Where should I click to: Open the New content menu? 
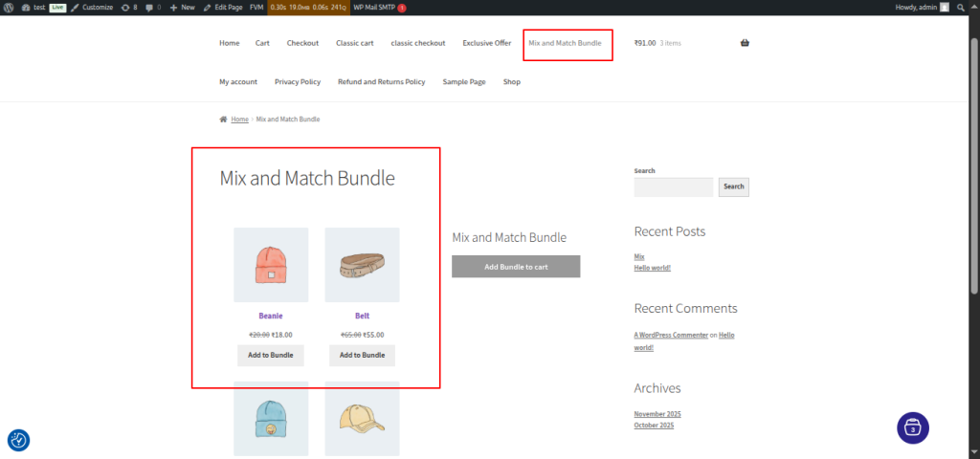point(183,8)
